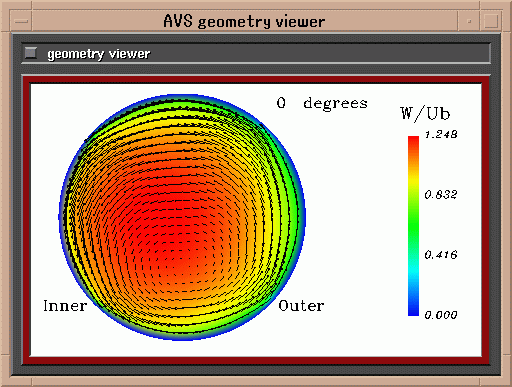Select the geometry viewer header label
This screenshot has height=387, width=512.
pos(99,54)
